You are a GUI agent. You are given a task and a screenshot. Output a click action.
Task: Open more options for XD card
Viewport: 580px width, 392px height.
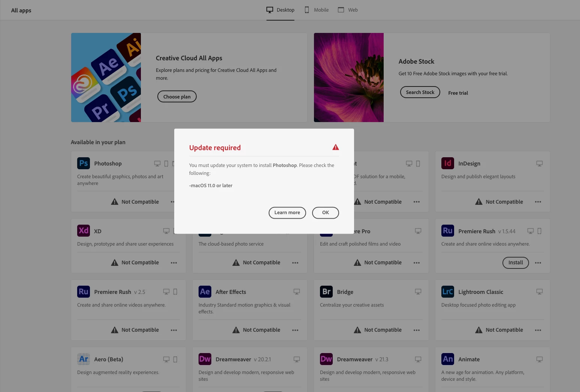[x=174, y=263]
